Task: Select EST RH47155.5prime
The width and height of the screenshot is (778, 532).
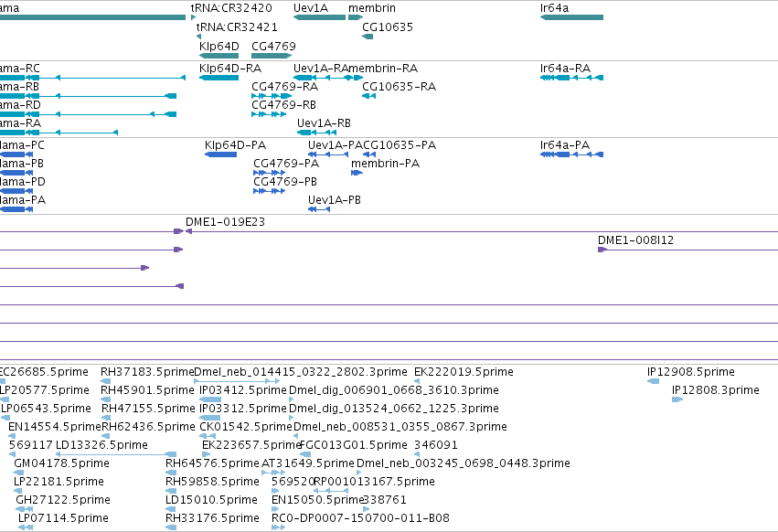Action: 107,418
